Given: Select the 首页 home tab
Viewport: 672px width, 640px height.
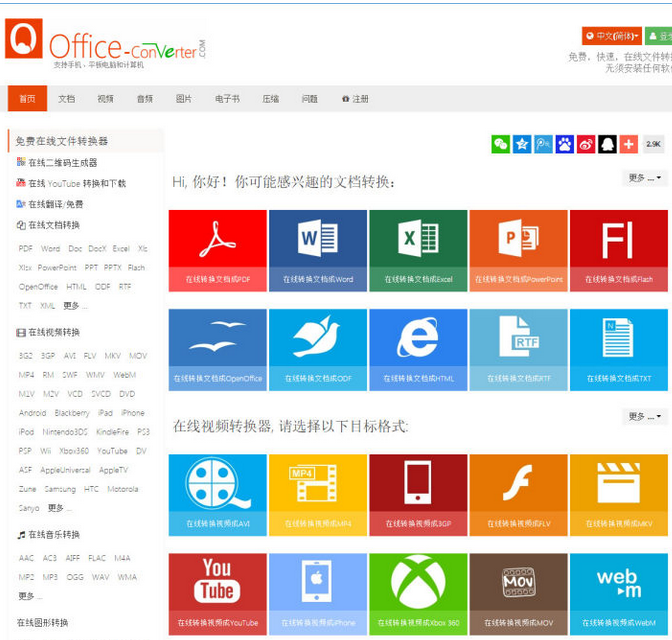Looking at the screenshot, I should click(x=27, y=99).
